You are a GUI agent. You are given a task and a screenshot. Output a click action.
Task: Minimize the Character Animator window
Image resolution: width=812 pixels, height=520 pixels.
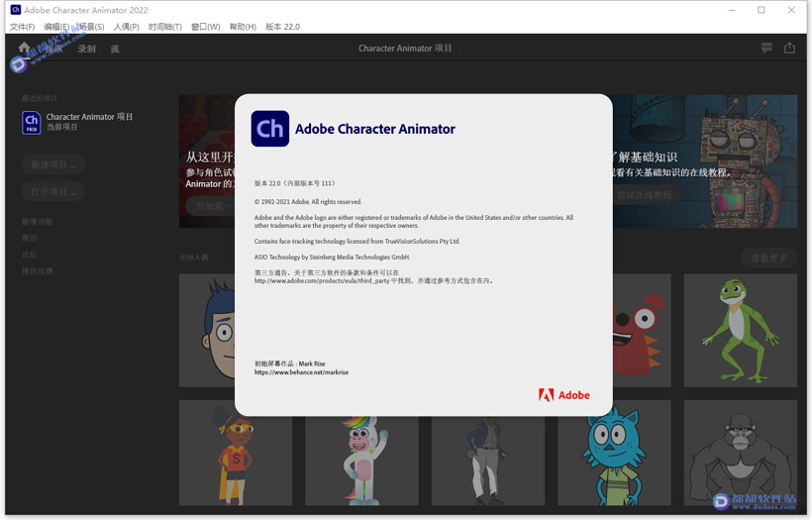731,10
